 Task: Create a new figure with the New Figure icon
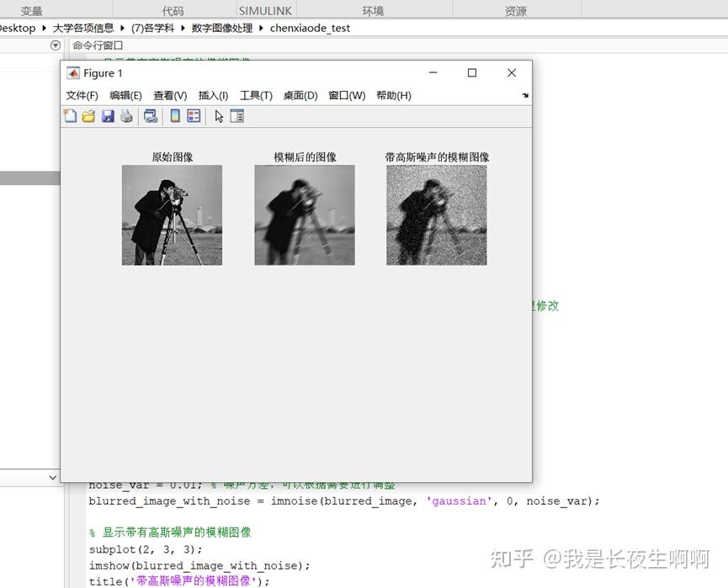[x=71, y=116]
